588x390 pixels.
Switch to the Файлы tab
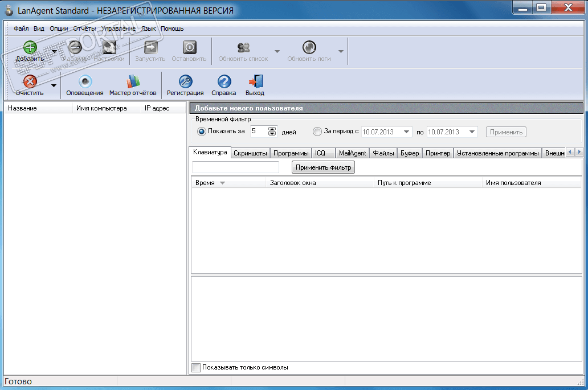(383, 153)
